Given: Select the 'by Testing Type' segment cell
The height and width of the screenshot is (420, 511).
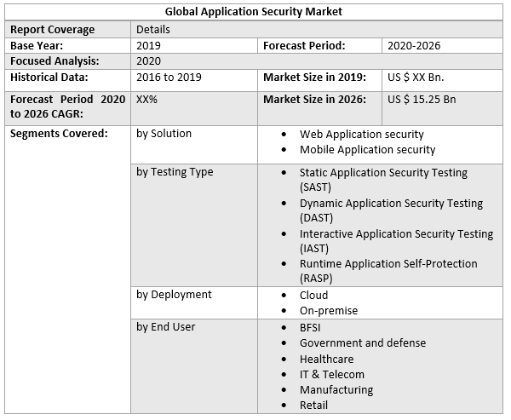Looking at the screenshot, I should [x=175, y=172].
